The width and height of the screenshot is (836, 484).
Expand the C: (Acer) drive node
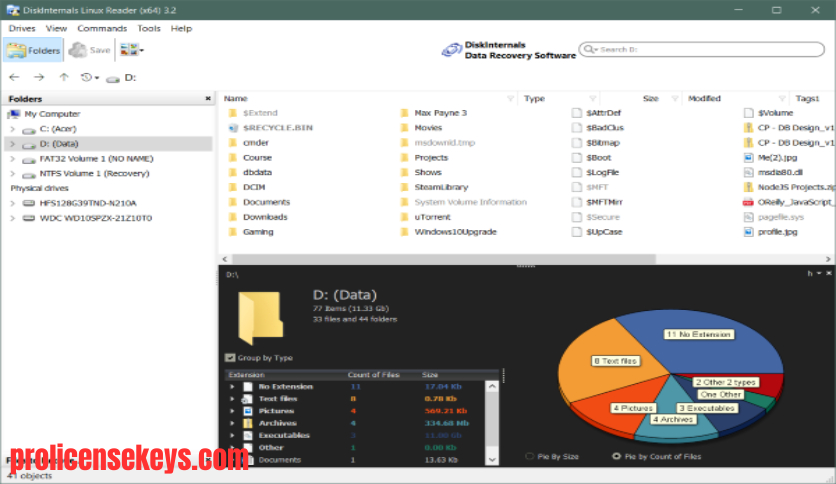12,129
